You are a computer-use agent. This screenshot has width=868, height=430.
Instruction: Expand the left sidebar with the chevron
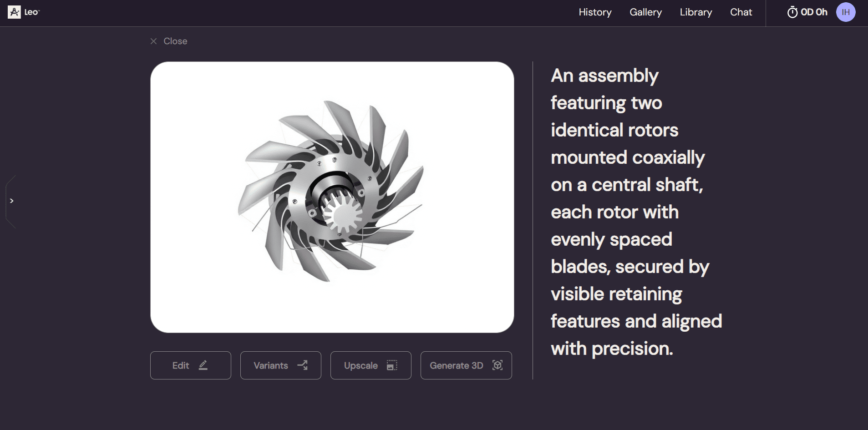[11, 201]
